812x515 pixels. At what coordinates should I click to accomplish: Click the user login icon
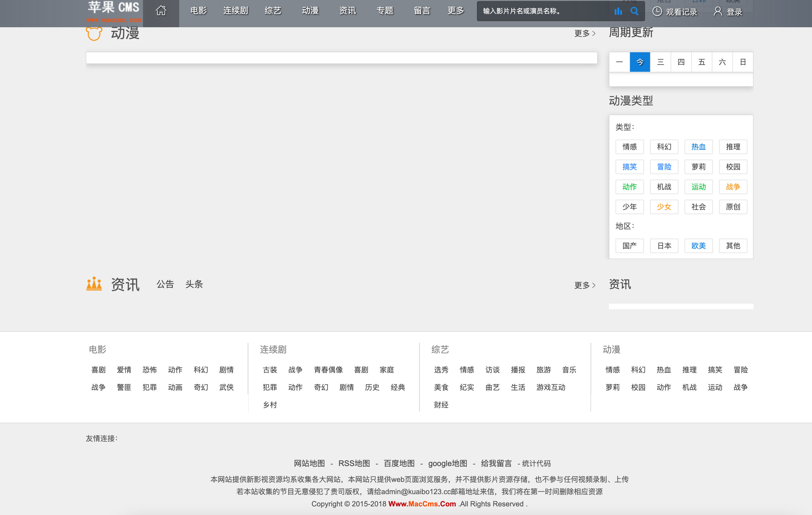coord(718,11)
